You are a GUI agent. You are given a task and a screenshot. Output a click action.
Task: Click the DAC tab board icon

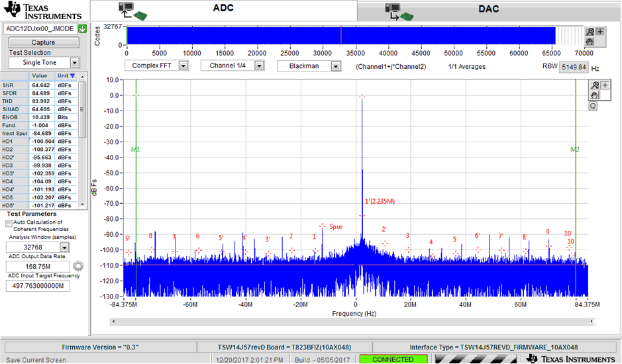pos(399,12)
